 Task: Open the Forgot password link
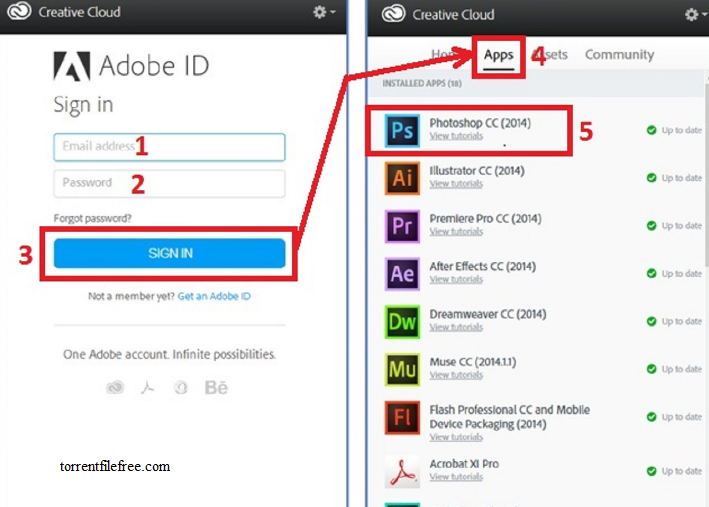coord(92,218)
